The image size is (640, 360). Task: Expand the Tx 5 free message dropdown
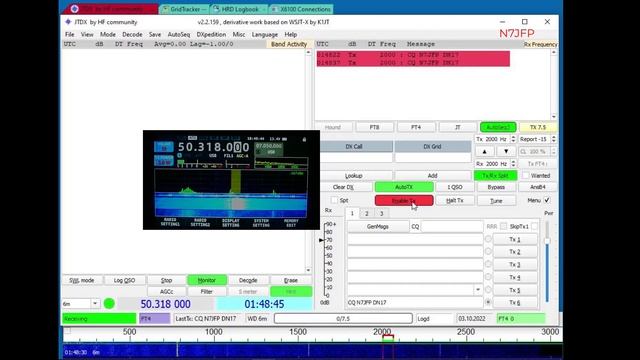(478, 290)
